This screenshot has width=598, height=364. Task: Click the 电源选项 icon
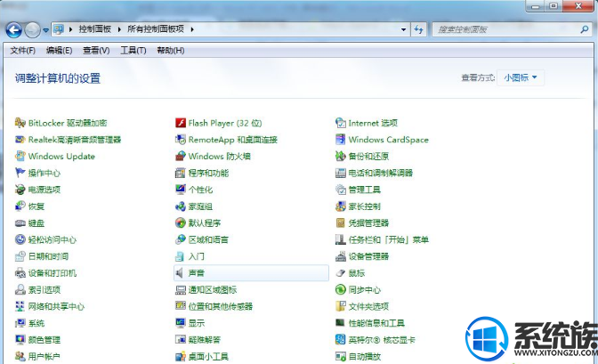[x=20, y=190]
